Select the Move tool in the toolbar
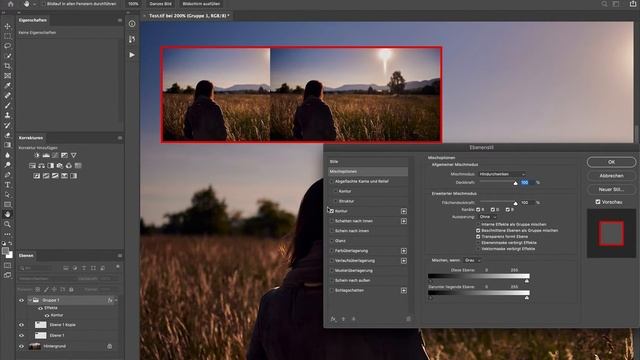The image size is (640, 360). point(7,26)
